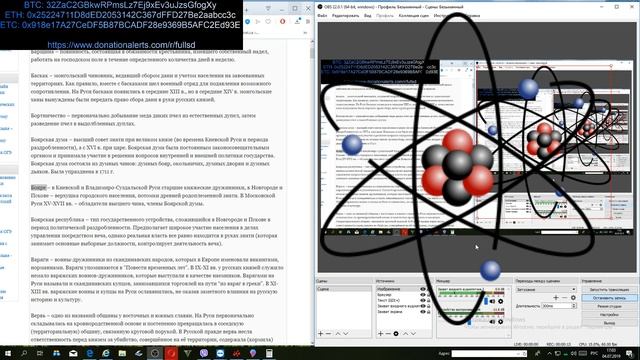Screen dimensions: 640x360
Task: Mute the first mixer audio channel
Action: pyautogui.click(x=493, y=301)
